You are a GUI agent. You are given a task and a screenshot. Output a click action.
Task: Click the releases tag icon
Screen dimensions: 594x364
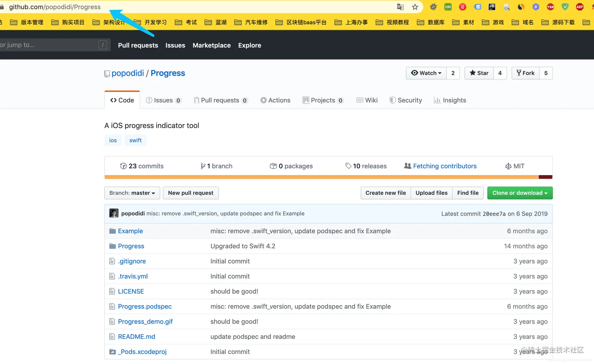pyautogui.click(x=348, y=166)
